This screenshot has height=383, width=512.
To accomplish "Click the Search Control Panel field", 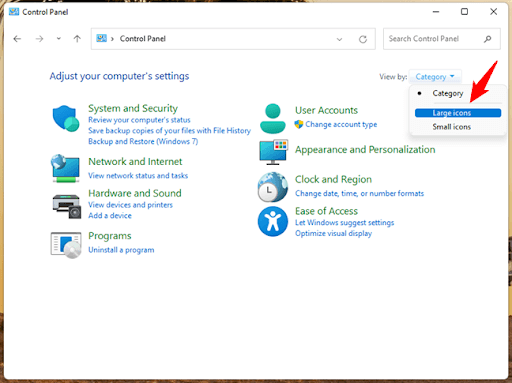I will coord(442,39).
